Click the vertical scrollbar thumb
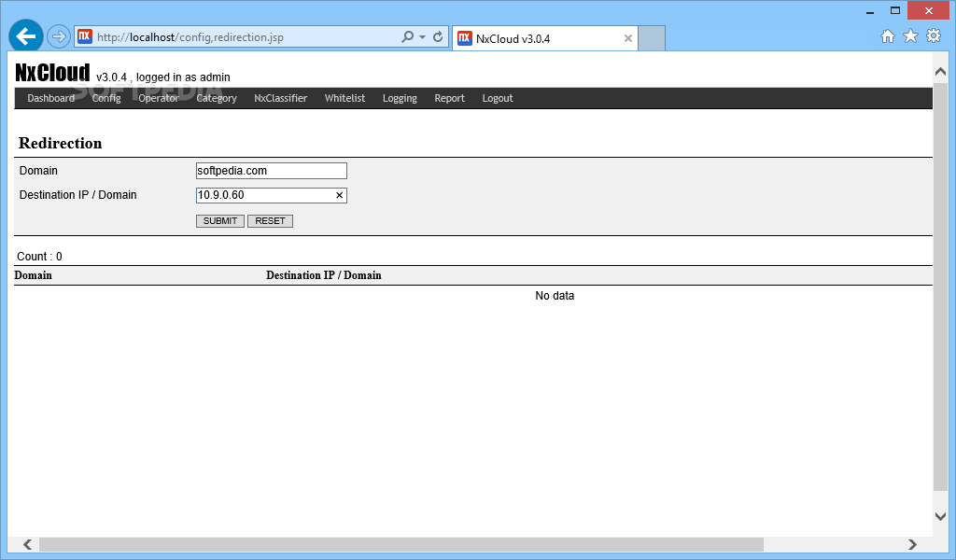 pos(941,287)
